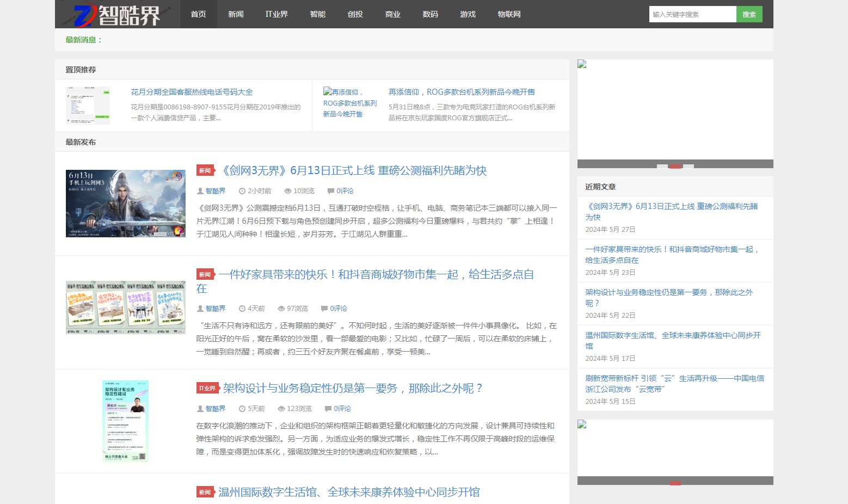Image resolution: width=848 pixels, height=504 pixels.
Task: Open pinned headline 再添信仰，ROG多款台机系列新品今晚开售
Action: coord(462,92)
